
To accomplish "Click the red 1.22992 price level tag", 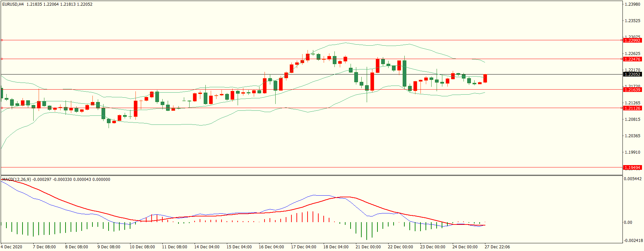I will click(x=632, y=40).
